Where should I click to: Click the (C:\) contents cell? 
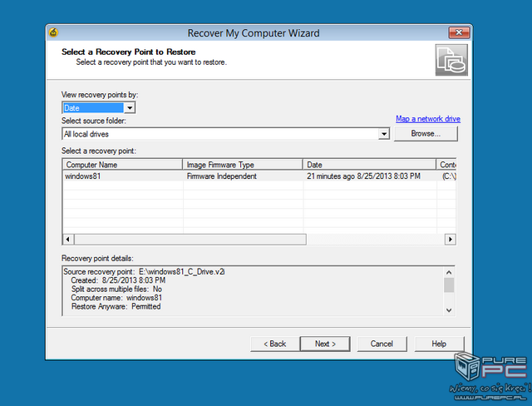click(x=449, y=176)
